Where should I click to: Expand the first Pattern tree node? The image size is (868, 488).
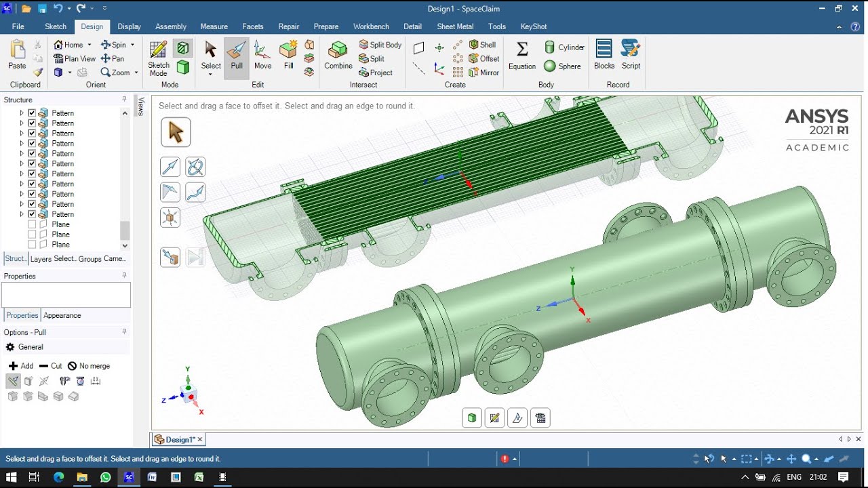[x=22, y=113]
